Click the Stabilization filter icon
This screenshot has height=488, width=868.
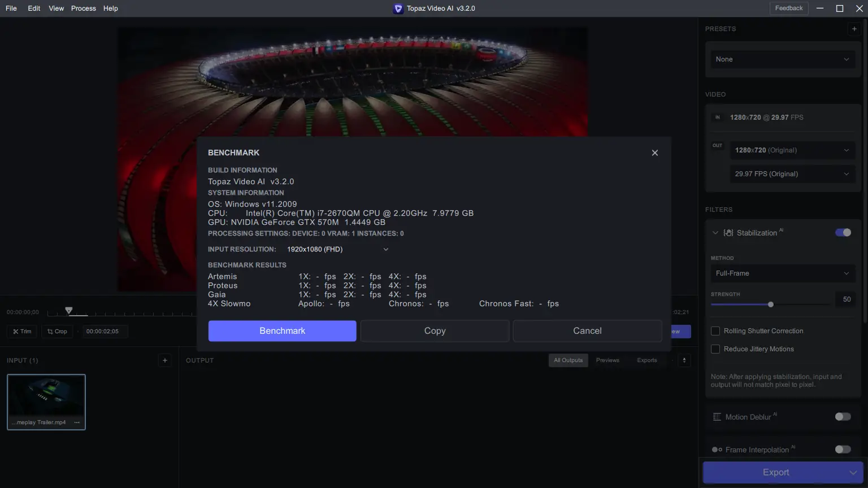point(728,233)
